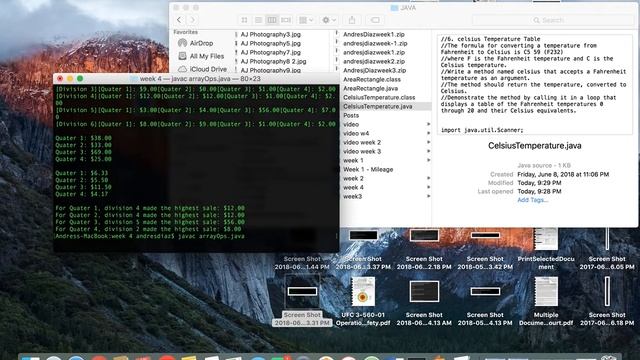
Task: Open iCloud Drive in sidebar
Action: [x=202, y=69]
